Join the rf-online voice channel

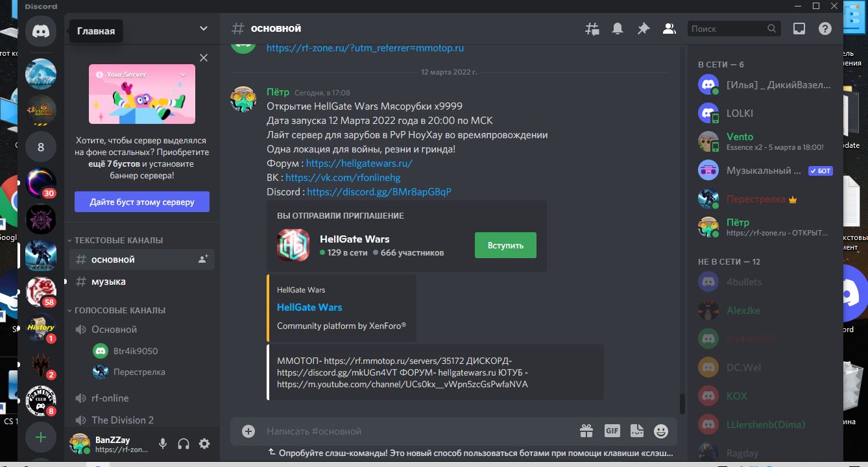[x=142, y=398]
